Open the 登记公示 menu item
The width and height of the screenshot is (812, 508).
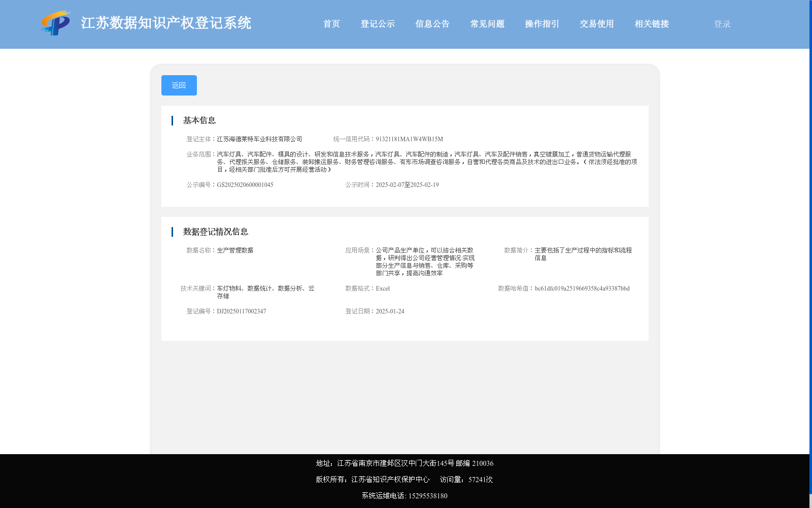point(378,24)
